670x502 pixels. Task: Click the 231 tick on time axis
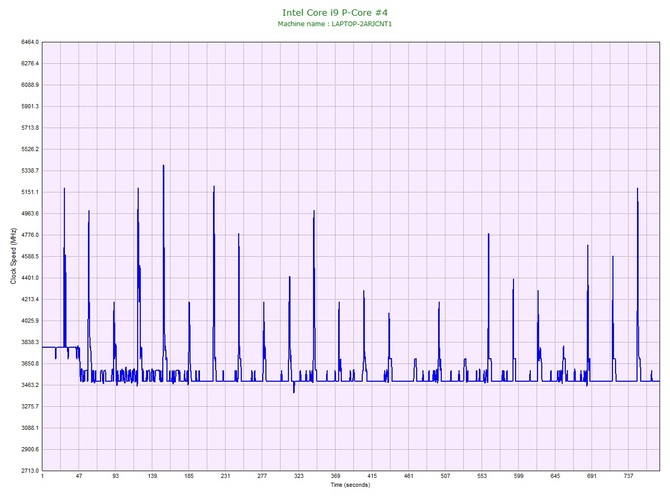[226, 476]
